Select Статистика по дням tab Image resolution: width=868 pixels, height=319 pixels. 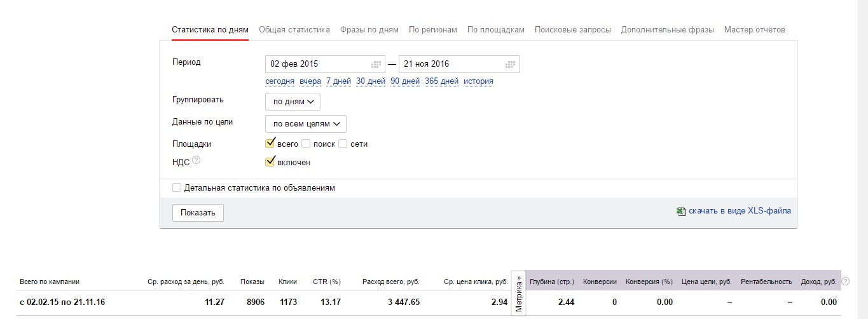point(210,29)
